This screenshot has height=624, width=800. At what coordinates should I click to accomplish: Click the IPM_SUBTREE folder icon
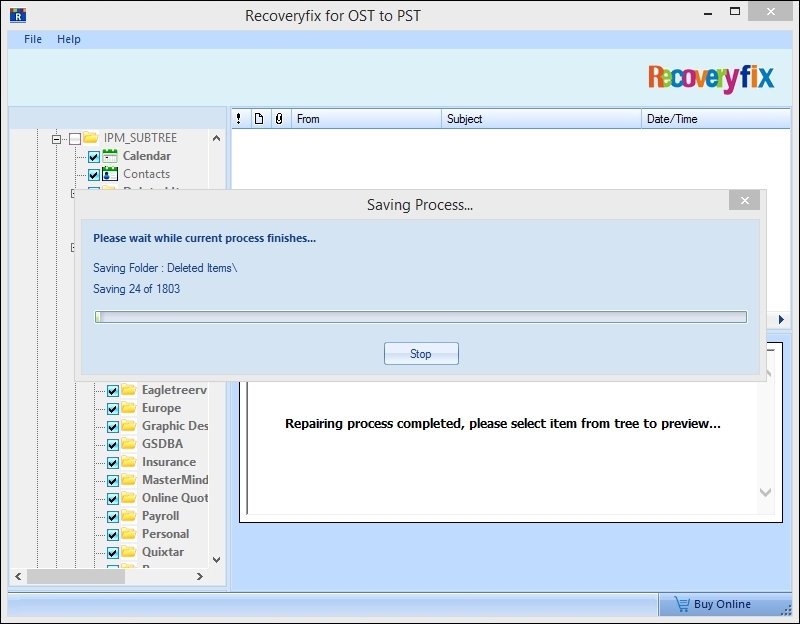[91, 138]
